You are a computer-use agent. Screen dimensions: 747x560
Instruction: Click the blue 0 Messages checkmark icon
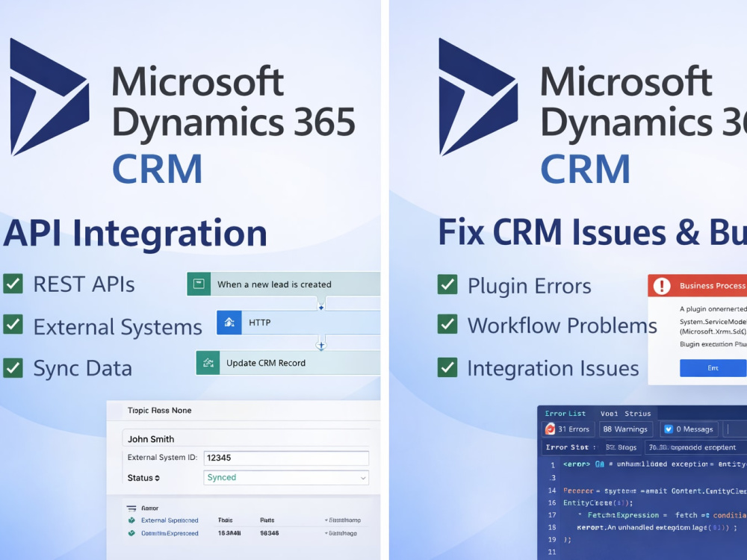[668, 429]
